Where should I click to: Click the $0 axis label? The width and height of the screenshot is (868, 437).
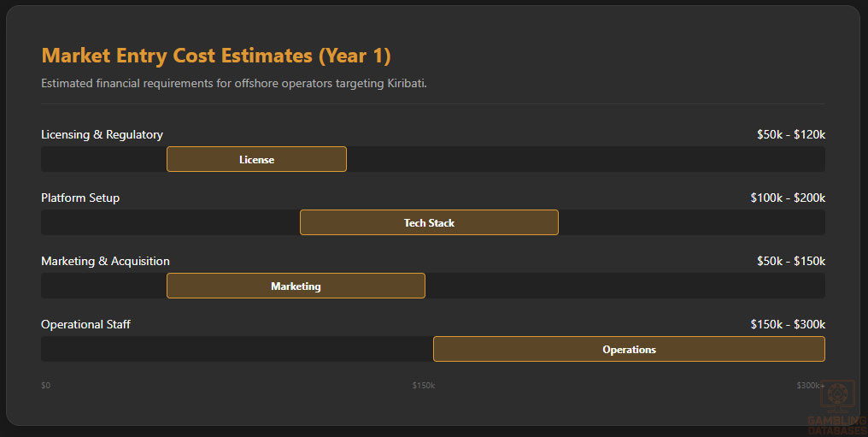click(46, 386)
